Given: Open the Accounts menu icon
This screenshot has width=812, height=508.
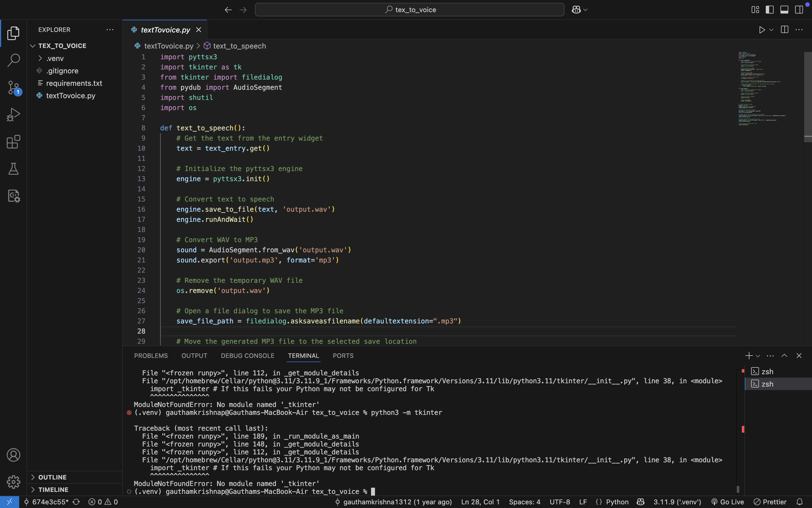Looking at the screenshot, I should point(14,455).
